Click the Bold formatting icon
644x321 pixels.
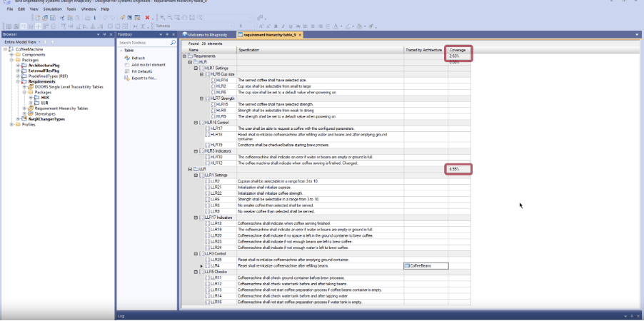click(276, 26)
